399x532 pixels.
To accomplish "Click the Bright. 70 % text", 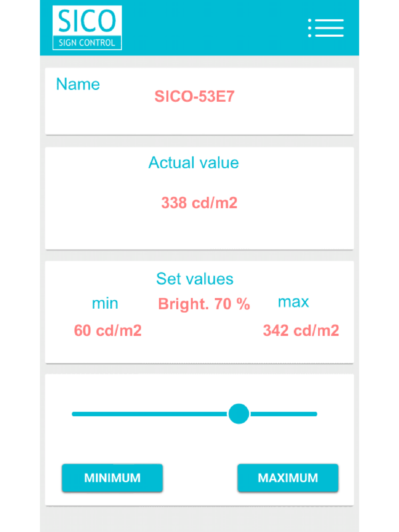I will click(204, 304).
